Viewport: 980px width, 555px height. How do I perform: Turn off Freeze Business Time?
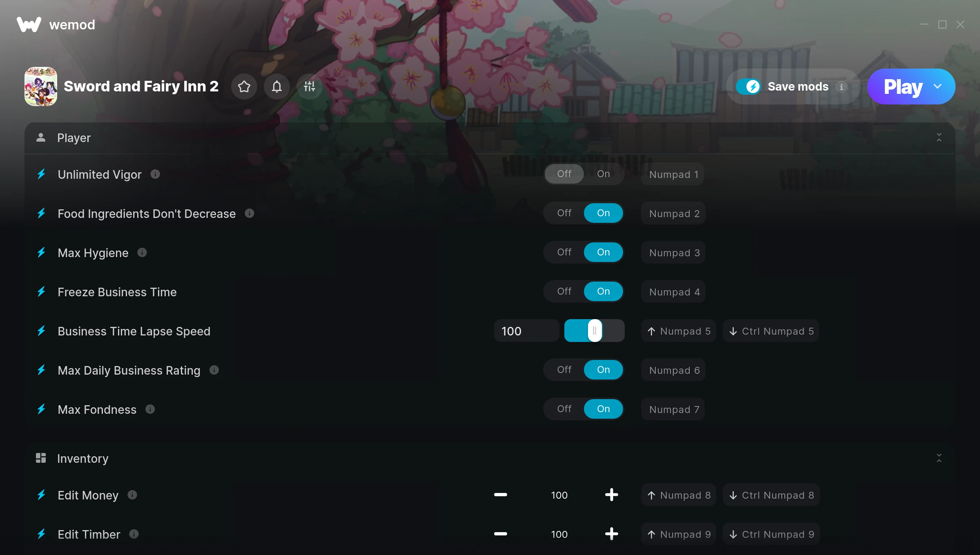coord(564,291)
